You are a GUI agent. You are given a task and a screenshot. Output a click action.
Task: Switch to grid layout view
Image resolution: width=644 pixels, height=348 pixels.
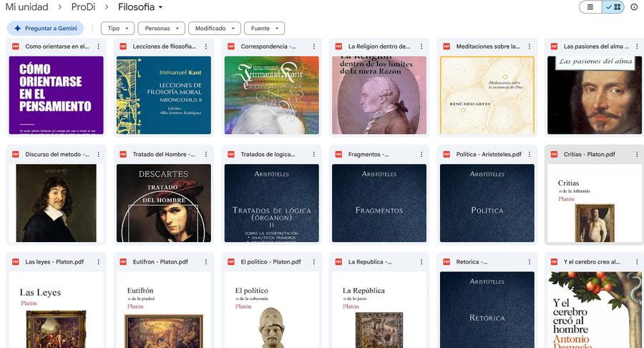pos(613,7)
